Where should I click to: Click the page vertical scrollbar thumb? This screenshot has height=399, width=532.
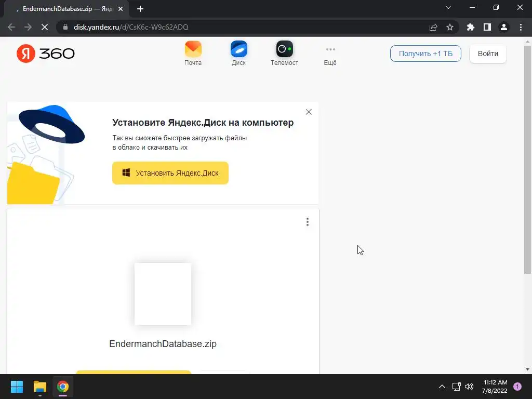[527, 159]
